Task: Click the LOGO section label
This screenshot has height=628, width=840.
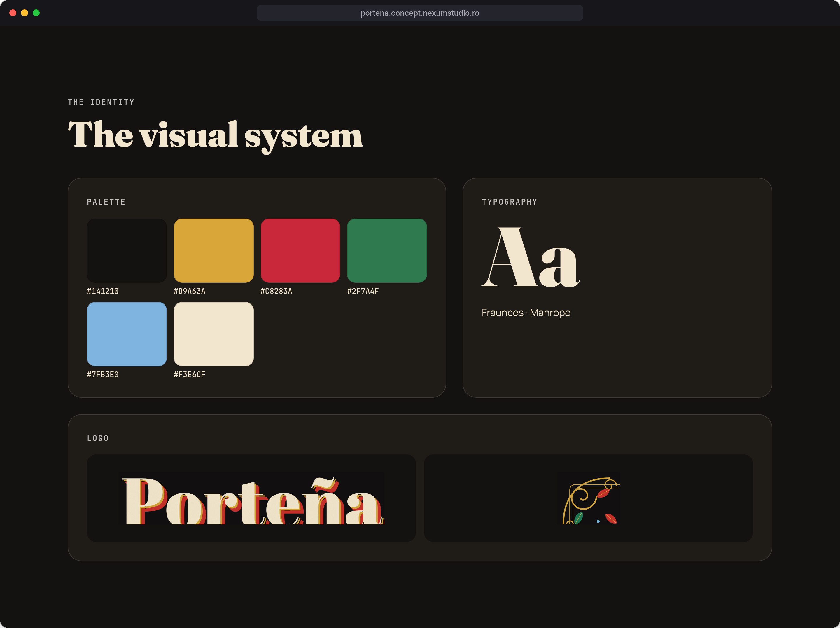Action: pos(98,438)
